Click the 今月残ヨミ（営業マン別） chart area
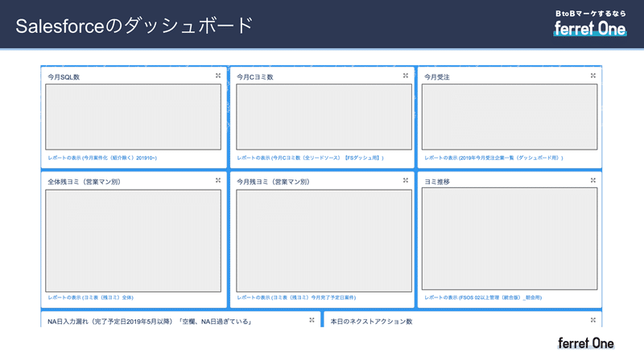Image resolution: width=644 pixels, height=361 pixels. point(324,241)
